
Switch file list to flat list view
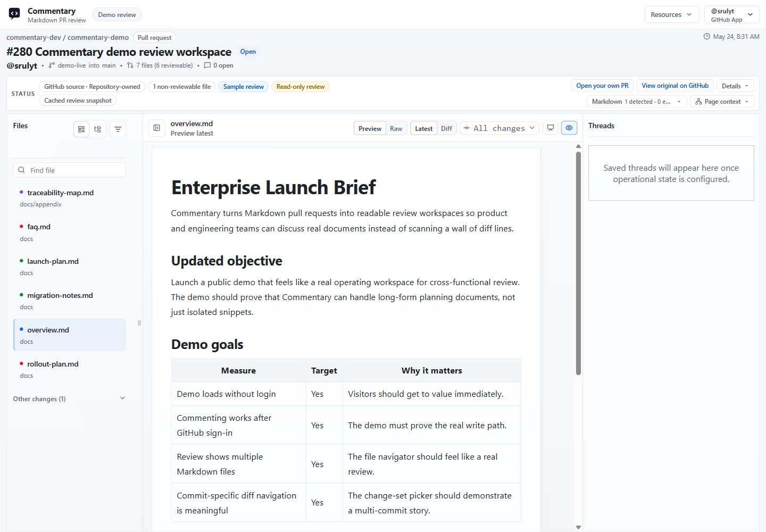click(x=81, y=129)
